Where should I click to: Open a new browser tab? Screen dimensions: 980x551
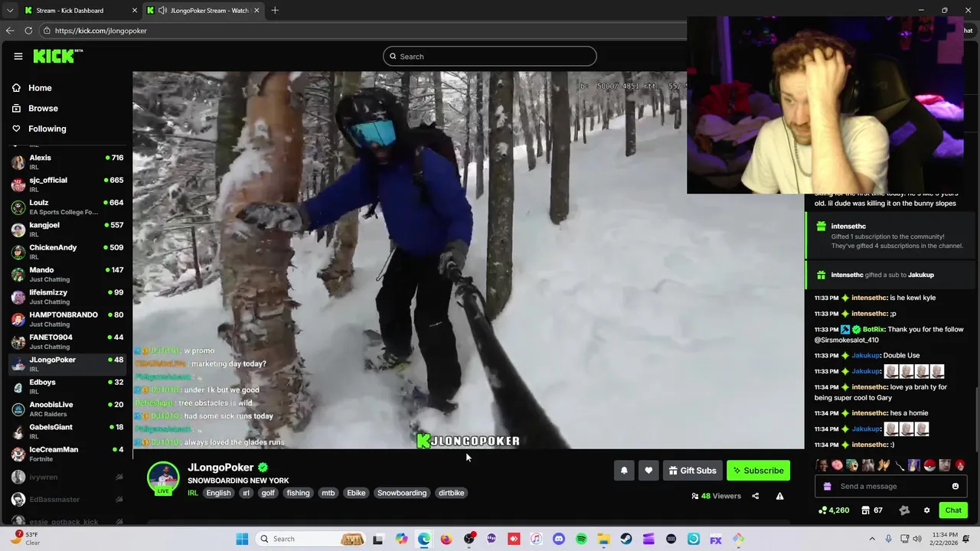pyautogui.click(x=275, y=11)
